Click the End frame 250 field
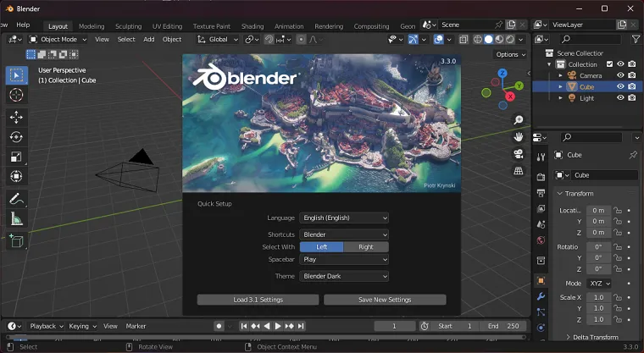The image size is (644, 353). pyautogui.click(x=503, y=326)
